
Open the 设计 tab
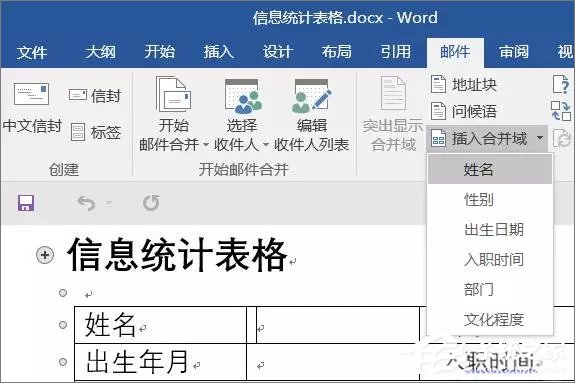pyautogui.click(x=277, y=51)
